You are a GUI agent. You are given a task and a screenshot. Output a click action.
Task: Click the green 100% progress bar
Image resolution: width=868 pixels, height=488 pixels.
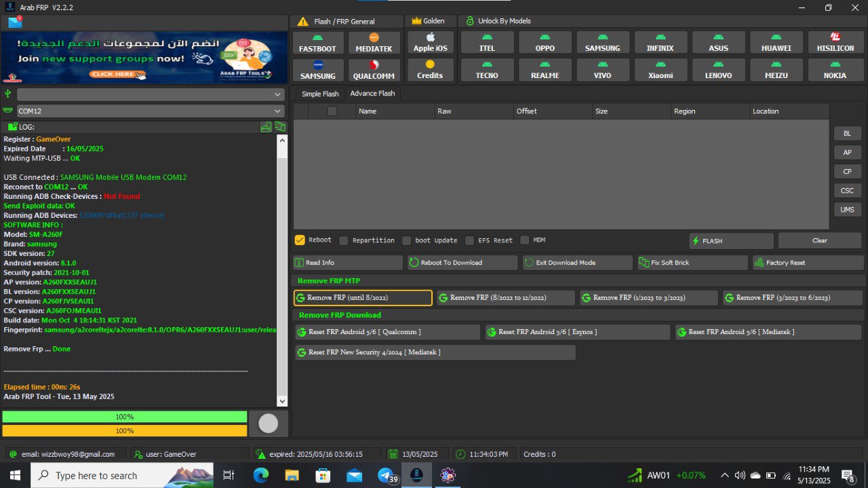[125, 417]
